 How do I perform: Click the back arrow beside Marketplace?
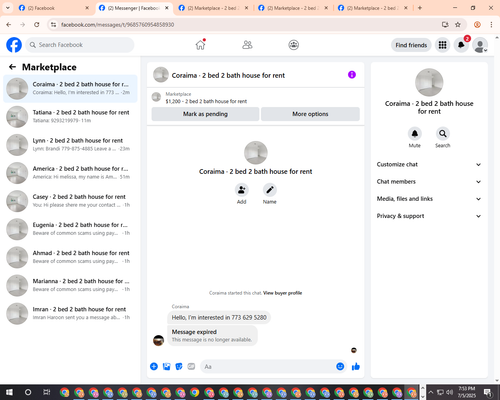(12, 67)
